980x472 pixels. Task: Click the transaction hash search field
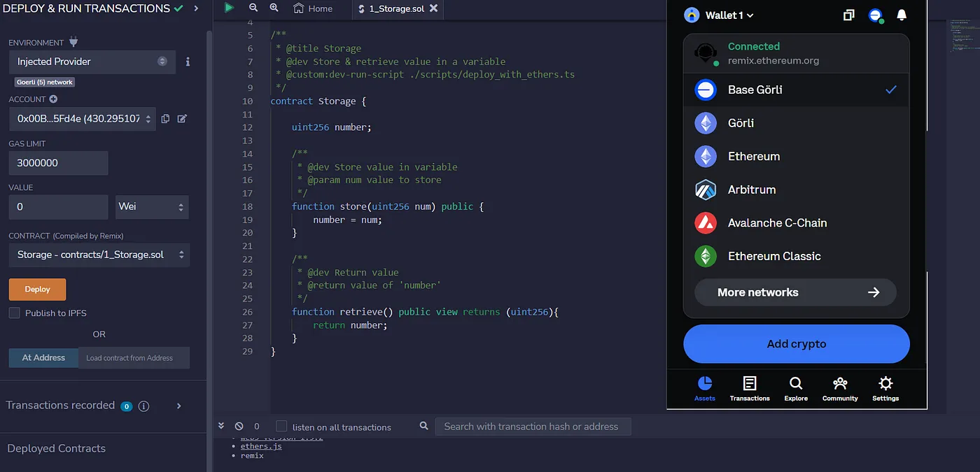click(x=533, y=427)
